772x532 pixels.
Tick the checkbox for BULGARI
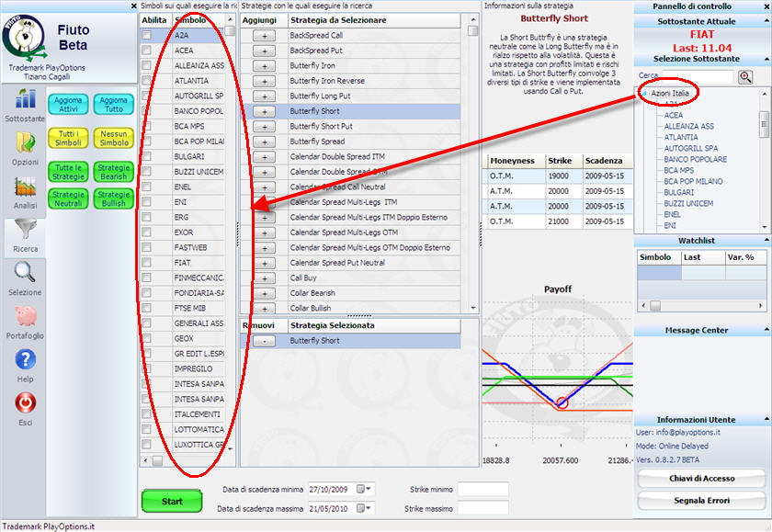coord(147,156)
